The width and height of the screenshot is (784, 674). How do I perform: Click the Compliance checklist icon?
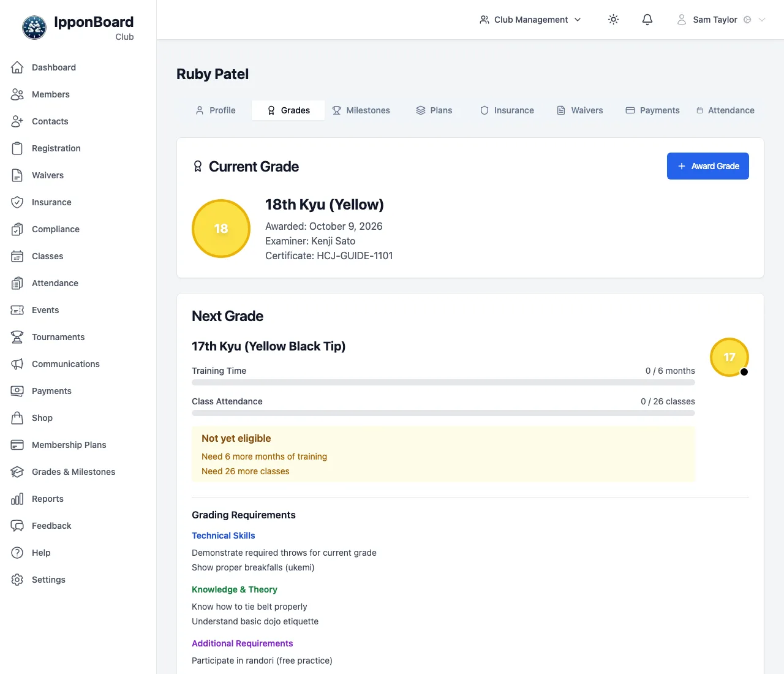17,229
